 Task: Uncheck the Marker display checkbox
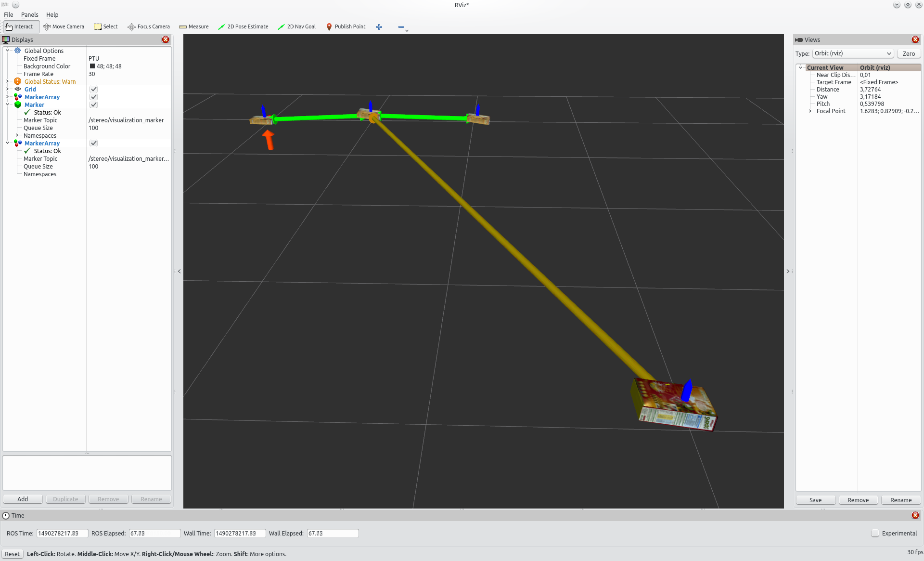[94, 104]
